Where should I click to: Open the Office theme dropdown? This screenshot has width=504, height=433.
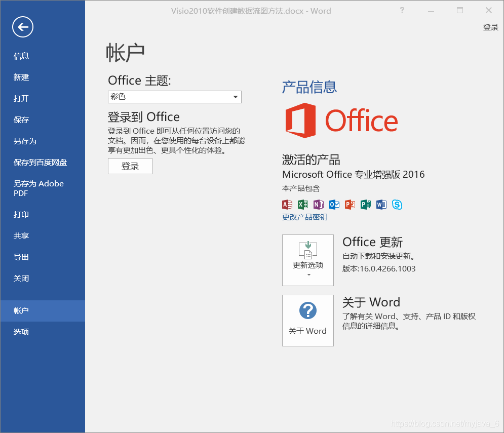tap(175, 97)
